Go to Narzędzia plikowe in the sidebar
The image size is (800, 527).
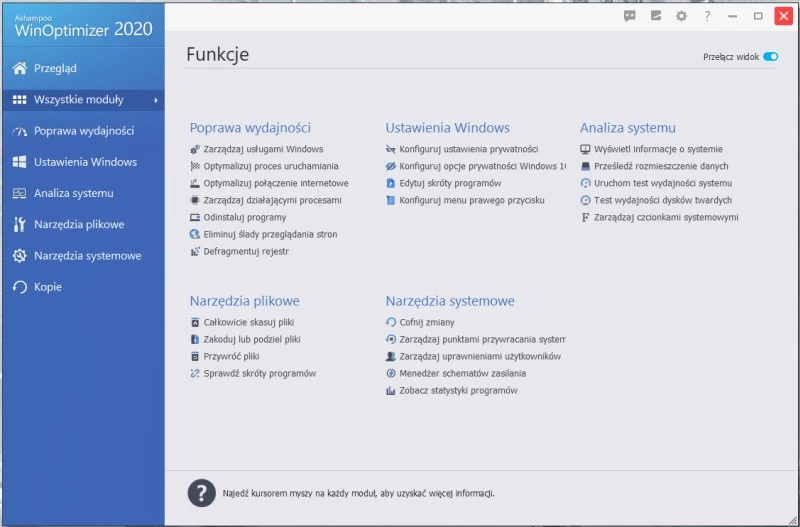(79, 225)
